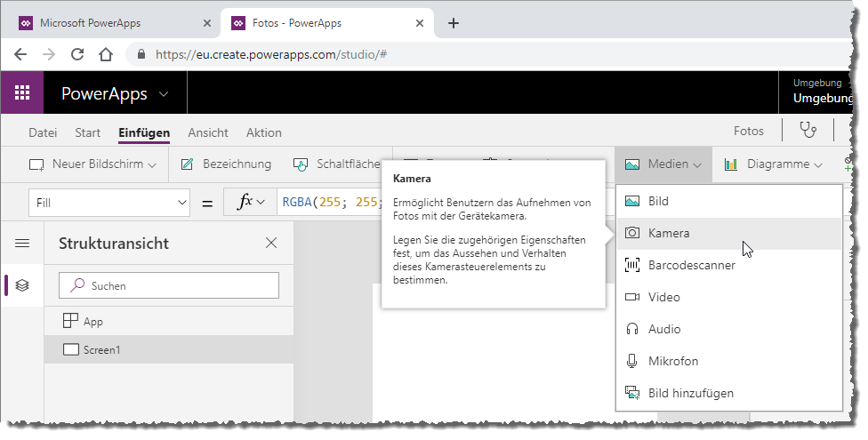Image resolution: width=868 pixels, height=440 pixels.
Task: Select Kamera in the Medien dropdown
Action: (x=669, y=233)
